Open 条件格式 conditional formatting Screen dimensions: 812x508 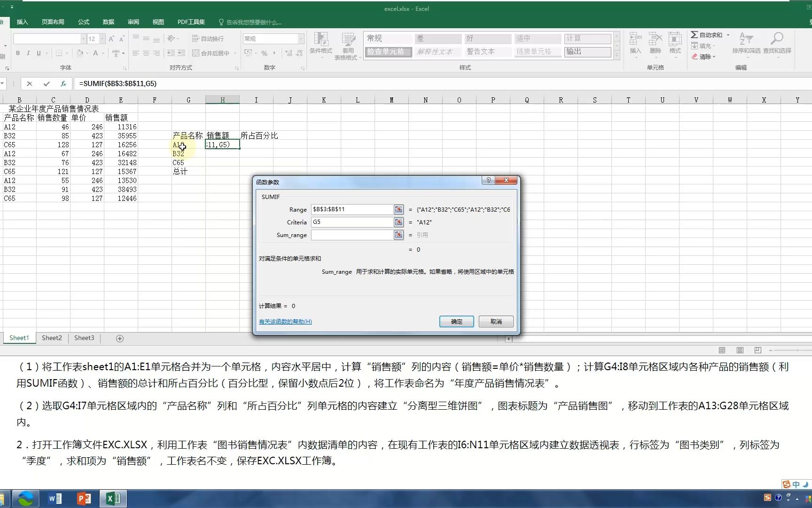[x=321, y=46]
